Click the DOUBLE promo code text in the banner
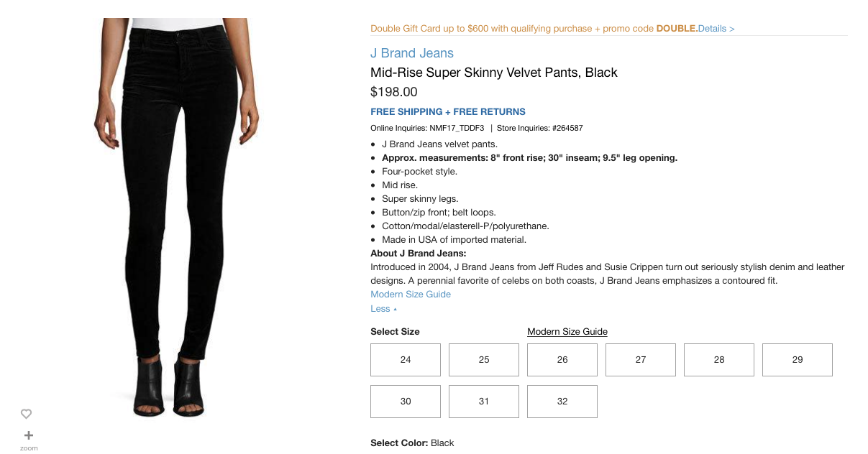Viewport: 868px width, 454px height. tap(676, 28)
